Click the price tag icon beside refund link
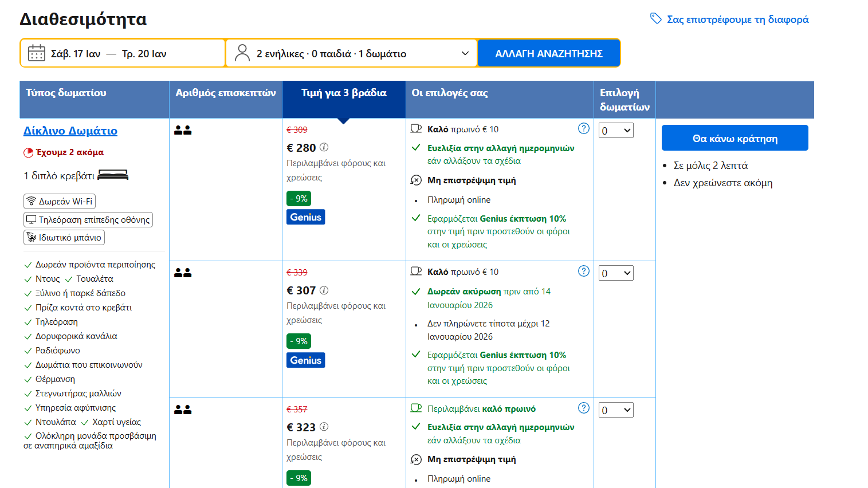The image size is (868, 488). click(x=655, y=19)
